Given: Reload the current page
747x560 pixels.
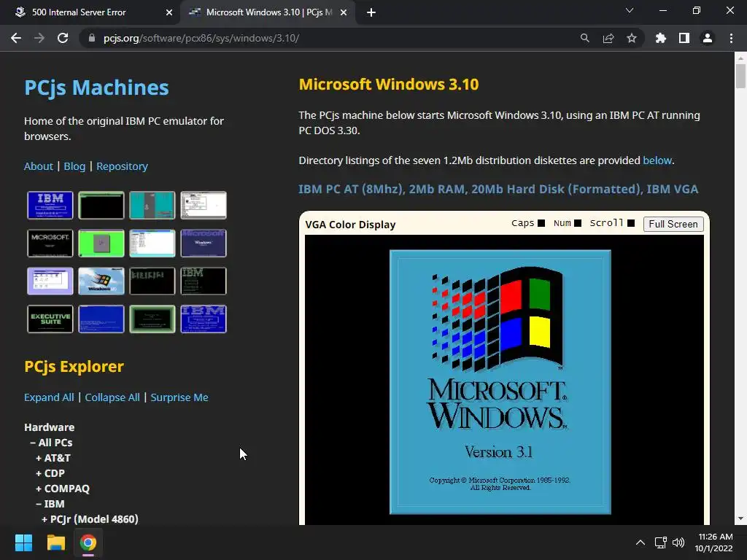Looking at the screenshot, I should click(63, 38).
